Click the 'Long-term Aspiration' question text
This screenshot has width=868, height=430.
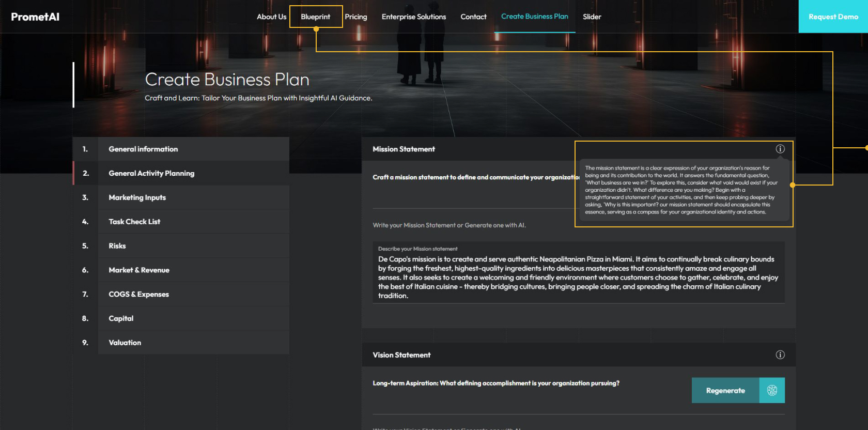496,383
